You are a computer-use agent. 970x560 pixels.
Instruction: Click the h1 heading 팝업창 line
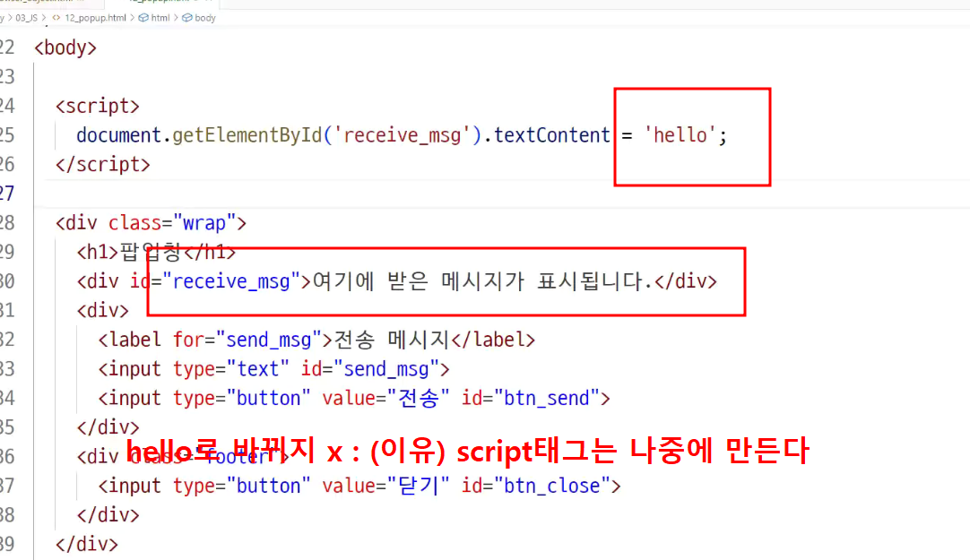tap(157, 252)
